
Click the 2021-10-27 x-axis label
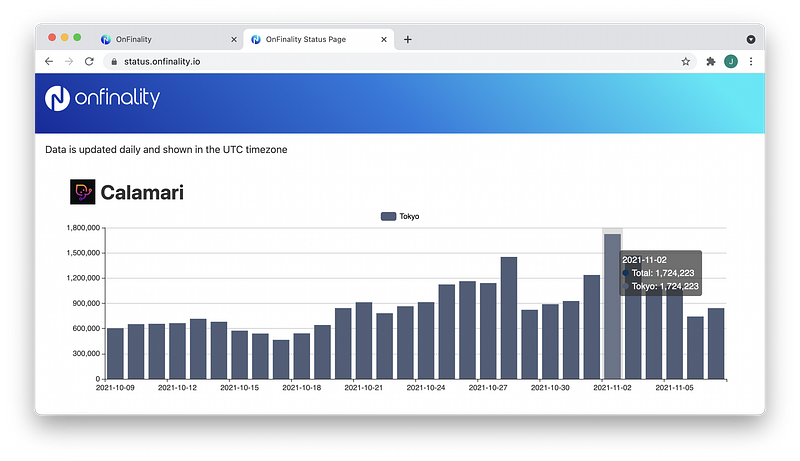click(488, 388)
